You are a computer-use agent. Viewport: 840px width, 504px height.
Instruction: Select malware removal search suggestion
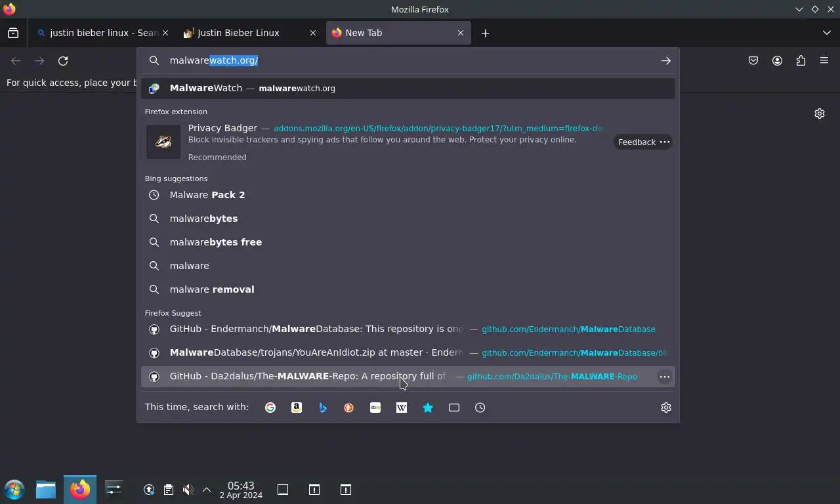408,289
